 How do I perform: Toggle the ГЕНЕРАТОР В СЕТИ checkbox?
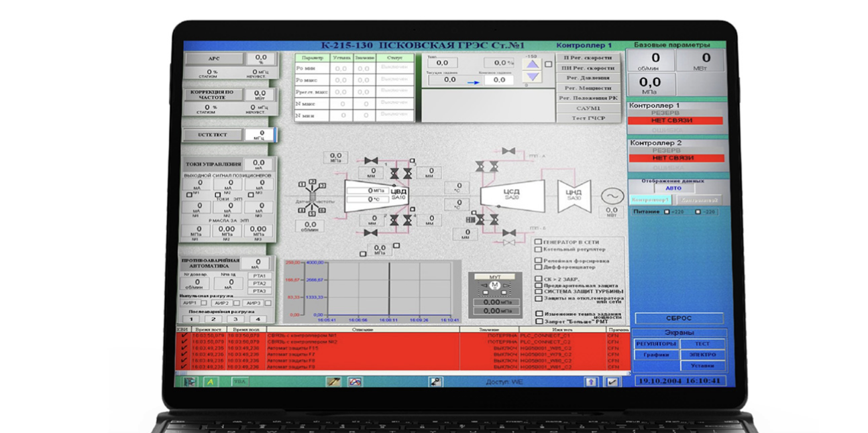[538, 242]
